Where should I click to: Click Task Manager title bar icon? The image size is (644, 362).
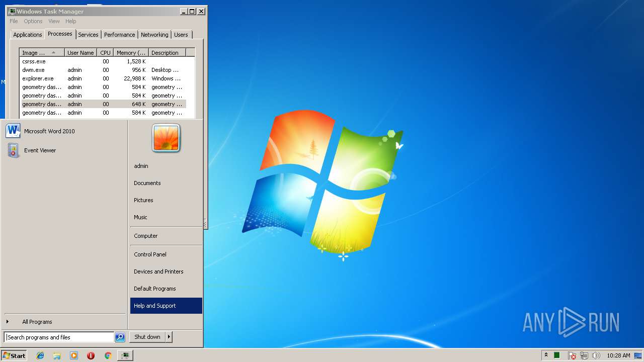pos(12,11)
